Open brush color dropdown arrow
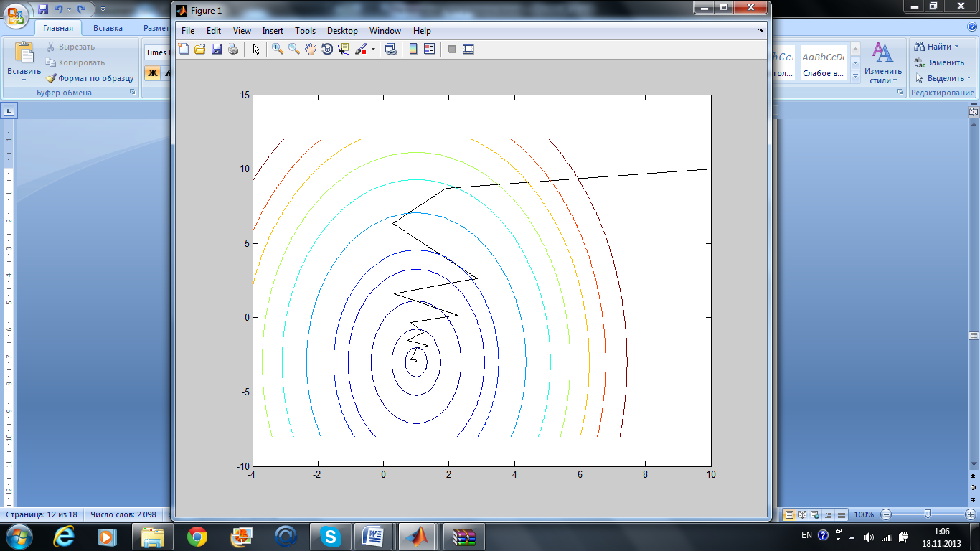The height and width of the screenshot is (551, 980). coord(373,50)
